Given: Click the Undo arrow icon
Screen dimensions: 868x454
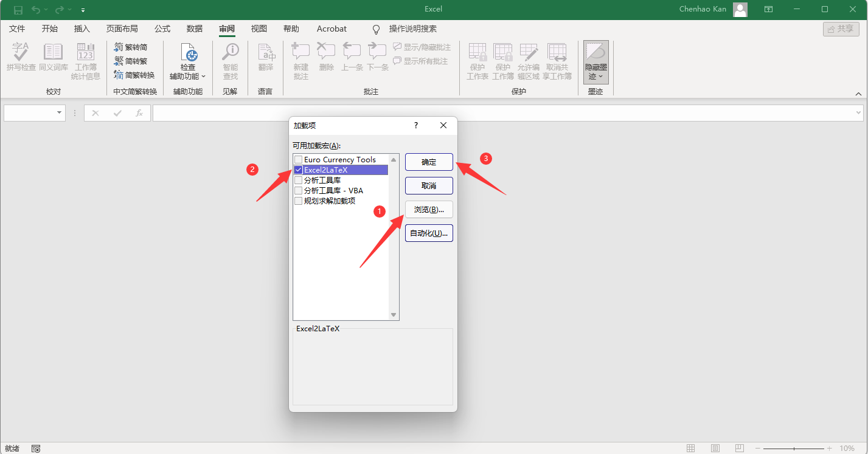Looking at the screenshot, I should point(36,10).
